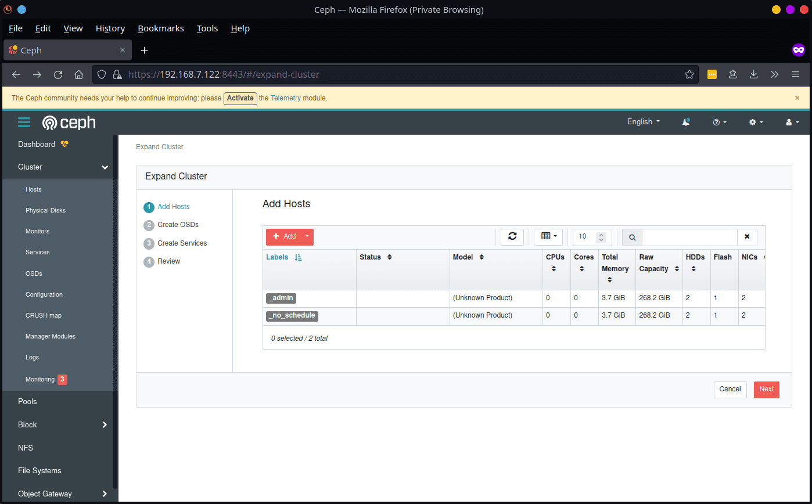The height and width of the screenshot is (504, 812).
Task: Open the notifications bell
Action: click(x=686, y=122)
